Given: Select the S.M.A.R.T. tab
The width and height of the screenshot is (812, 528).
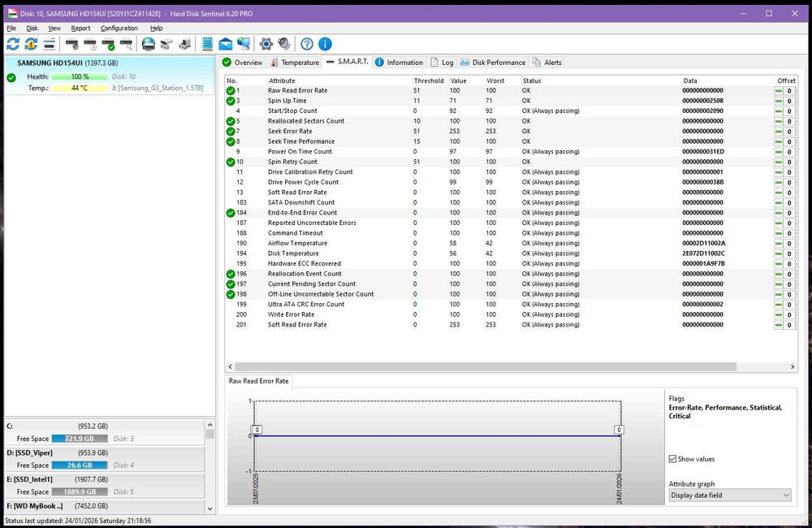Looking at the screenshot, I should [347, 62].
